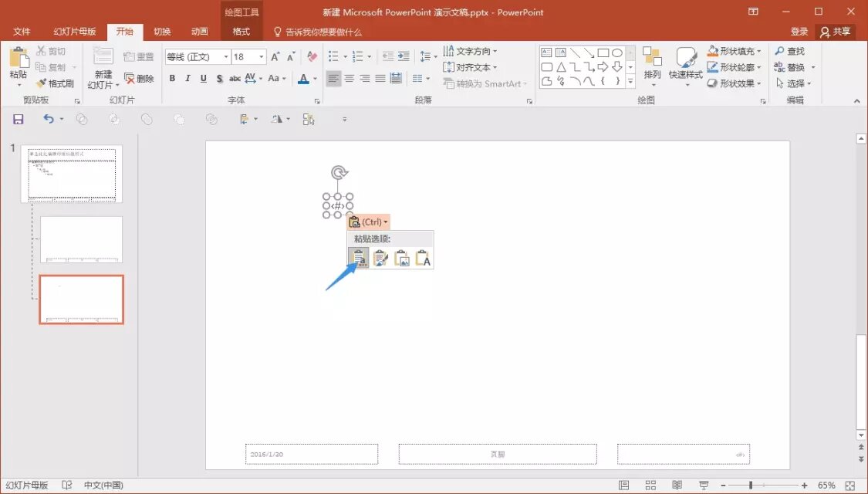Click the Undo arrow in quick access toolbar

[x=49, y=119]
